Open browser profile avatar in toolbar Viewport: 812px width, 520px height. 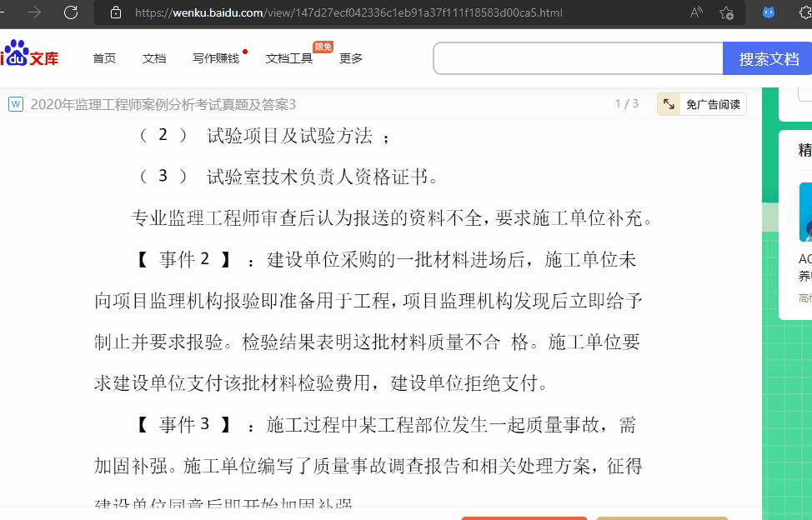(x=767, y=13)
